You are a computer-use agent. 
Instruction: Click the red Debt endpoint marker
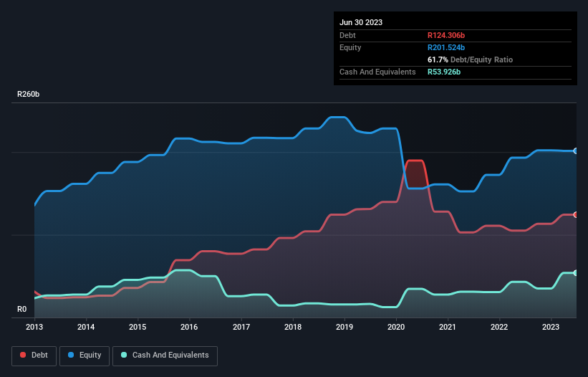pyautogui.click(x=576, y=214)
